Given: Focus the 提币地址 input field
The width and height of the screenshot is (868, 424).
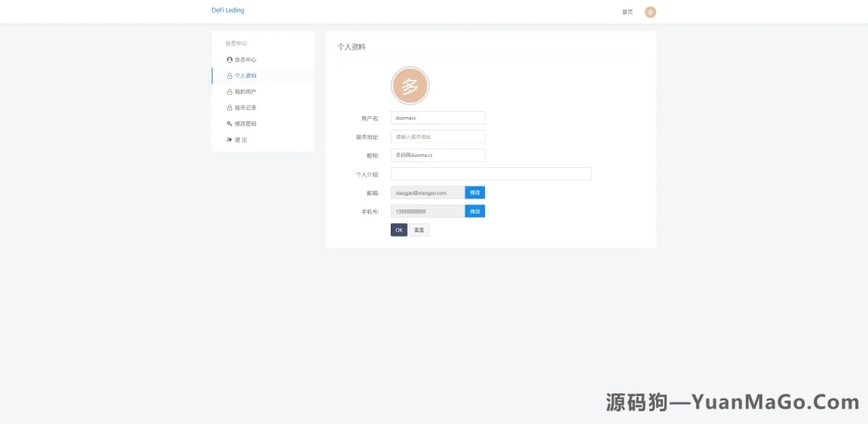Looking at the screenshot, I should (x=438, y=137).
